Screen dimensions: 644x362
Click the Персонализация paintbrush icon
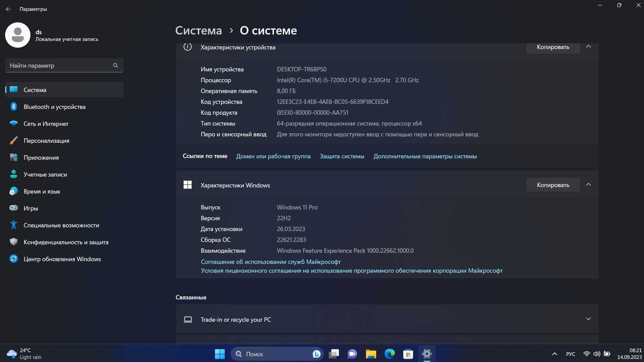coord(14,140)
